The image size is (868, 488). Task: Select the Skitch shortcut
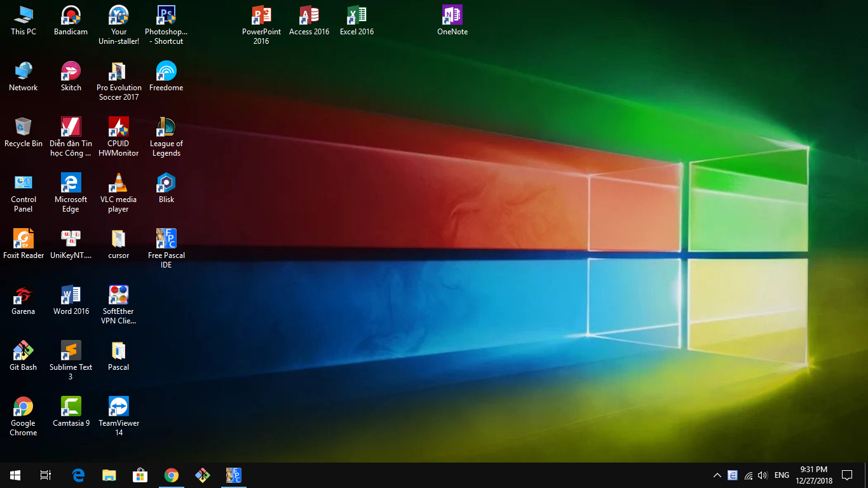[71, 76]
